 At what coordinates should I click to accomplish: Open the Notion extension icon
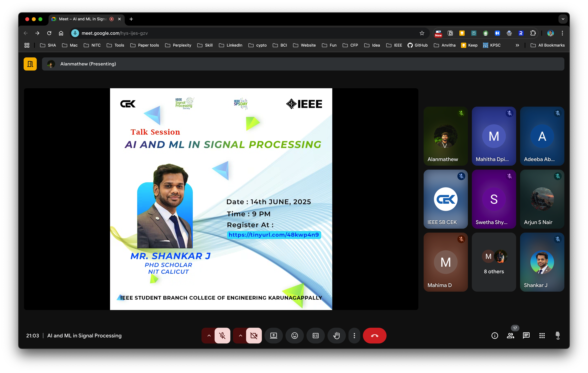coord(450,33)
